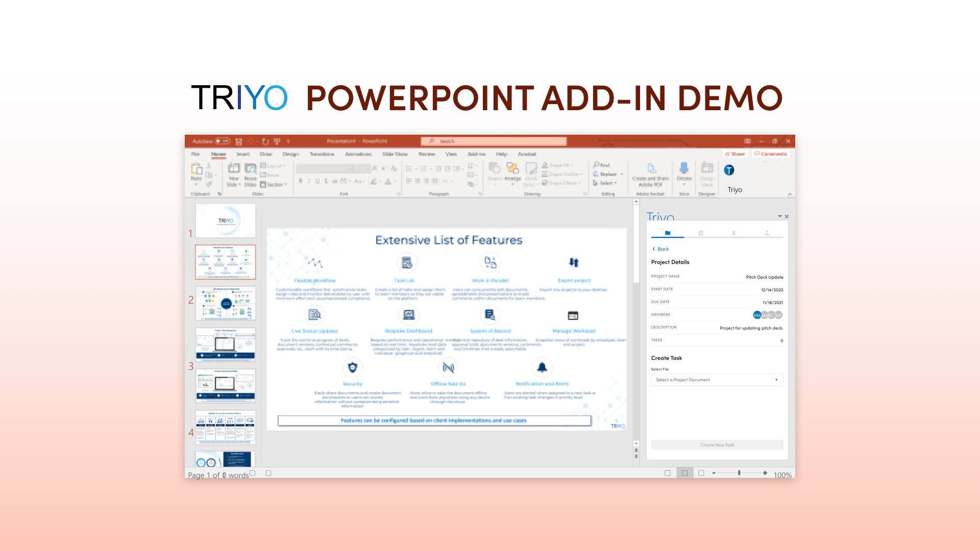980x551 pixels.
Task: Click the 100% zoom level text
Action: [782, 475]
